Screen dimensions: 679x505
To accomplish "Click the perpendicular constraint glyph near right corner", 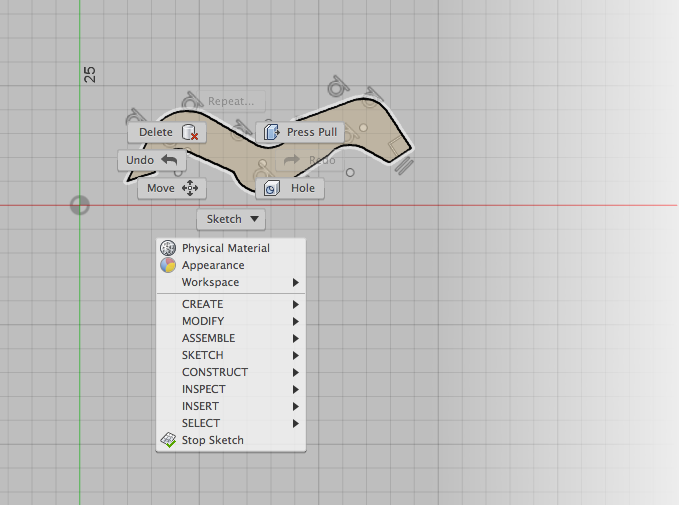I will click(x=395, y=146).
